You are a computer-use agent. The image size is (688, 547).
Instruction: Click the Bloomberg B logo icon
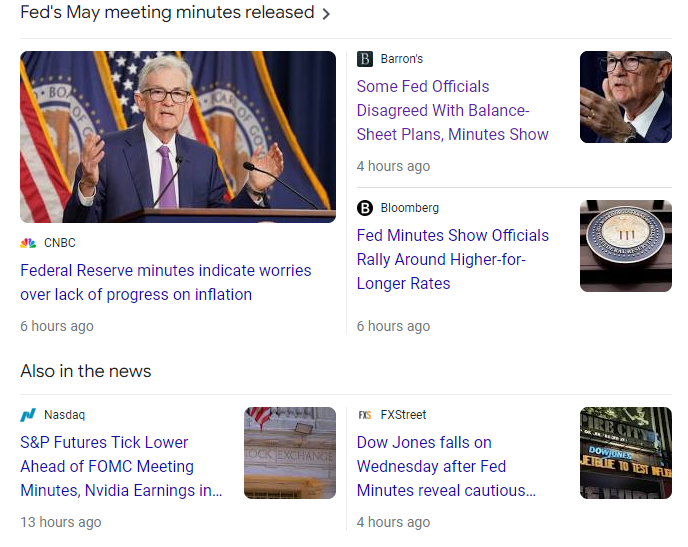click(365, 208)
